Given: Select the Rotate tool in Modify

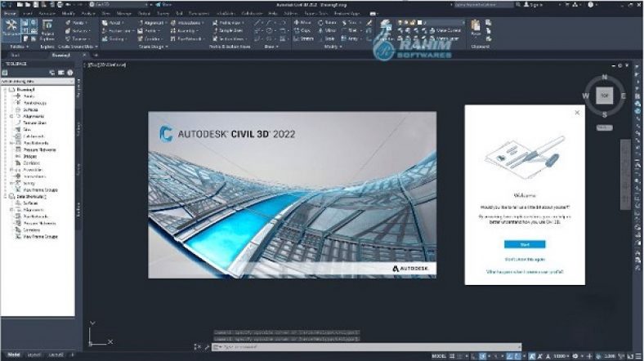Looking at the screenshot, I should pyautogui.click(x=328, y=23).
